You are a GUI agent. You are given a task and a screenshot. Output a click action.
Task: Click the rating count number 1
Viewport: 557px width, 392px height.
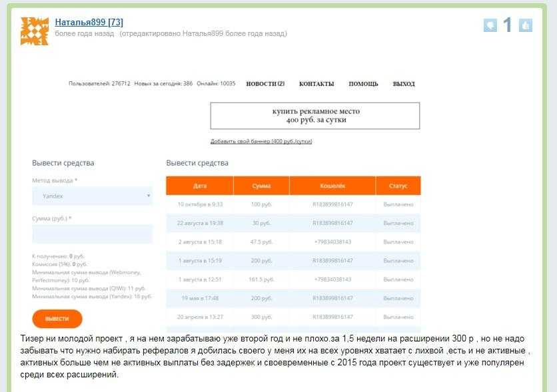[508, 25]
